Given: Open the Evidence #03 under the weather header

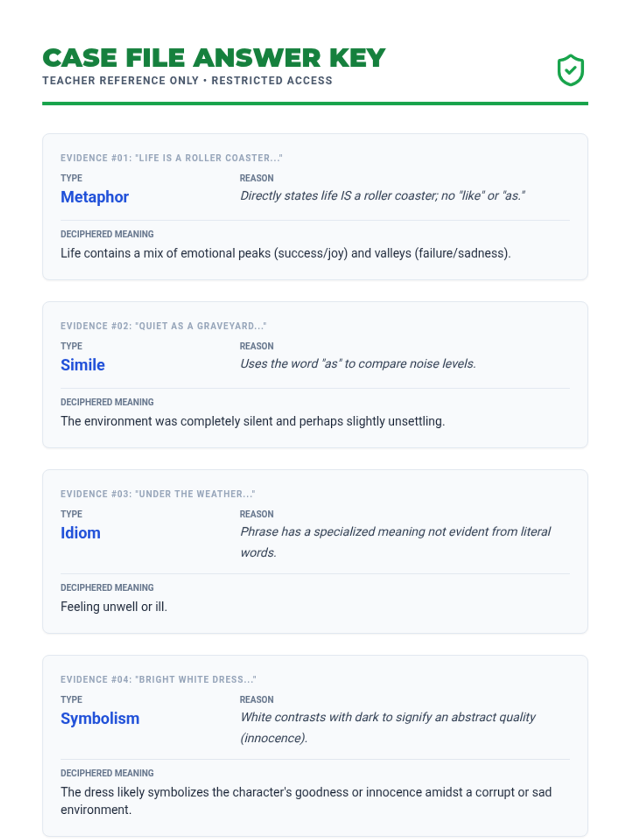Looking at the screenshot, I should 157,494.
